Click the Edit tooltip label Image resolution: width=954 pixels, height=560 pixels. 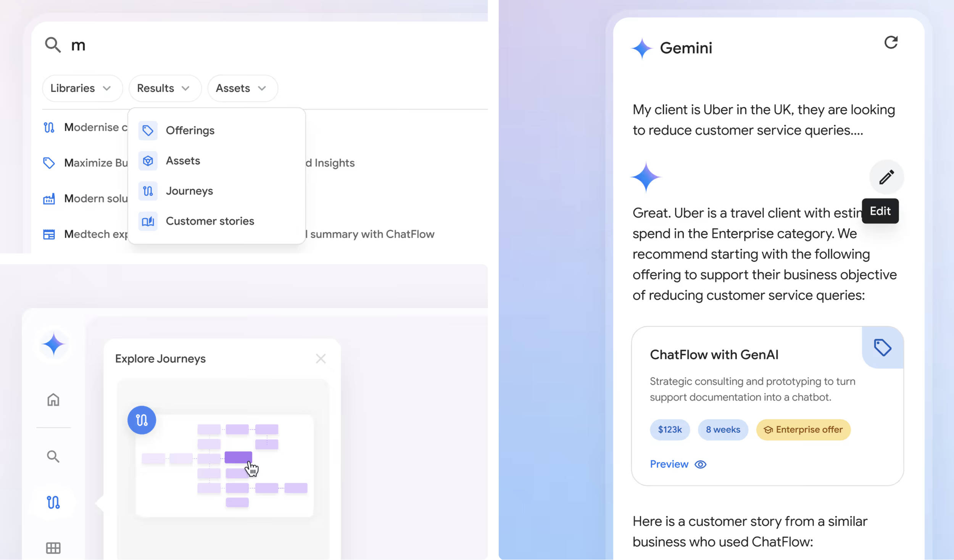pyautogui.click(x=880, y=211)
